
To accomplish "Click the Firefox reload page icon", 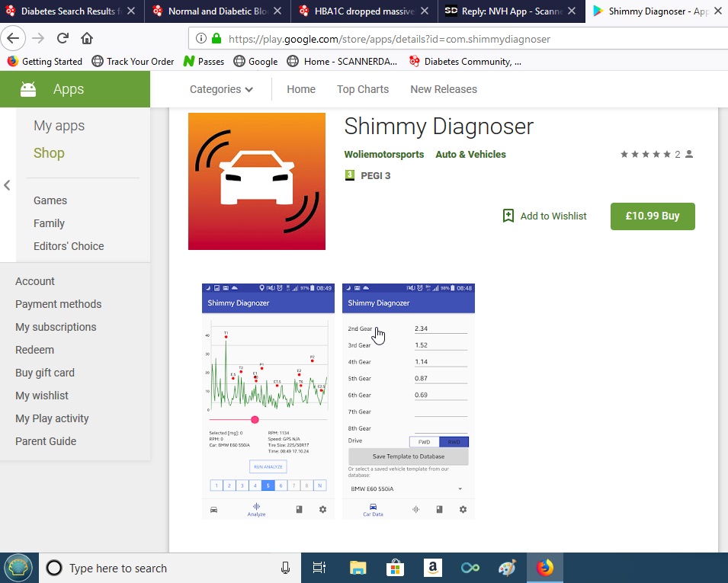I will [63, 38].
